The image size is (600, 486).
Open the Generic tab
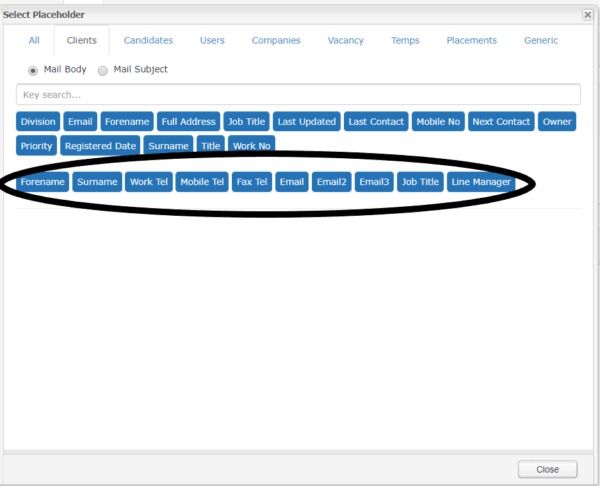[541, 41]
